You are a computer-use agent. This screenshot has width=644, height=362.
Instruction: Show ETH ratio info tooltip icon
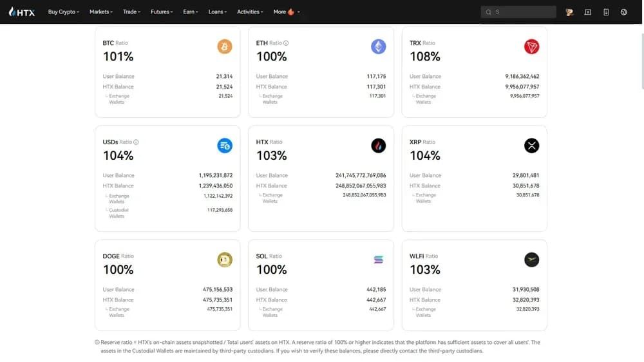click(286, 43)
